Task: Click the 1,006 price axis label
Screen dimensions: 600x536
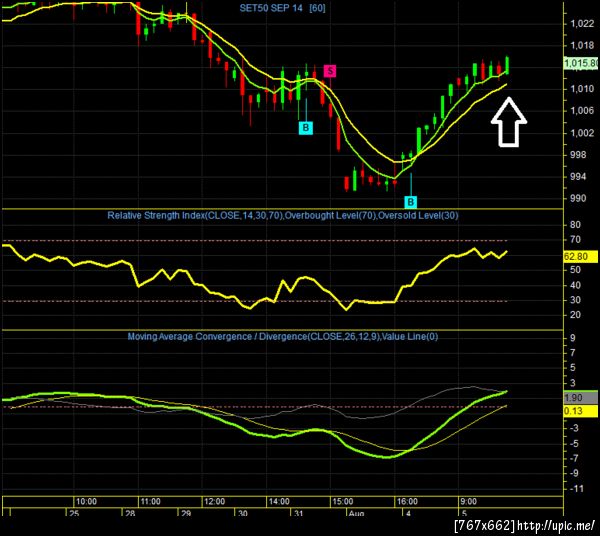Action: [582, 111]
